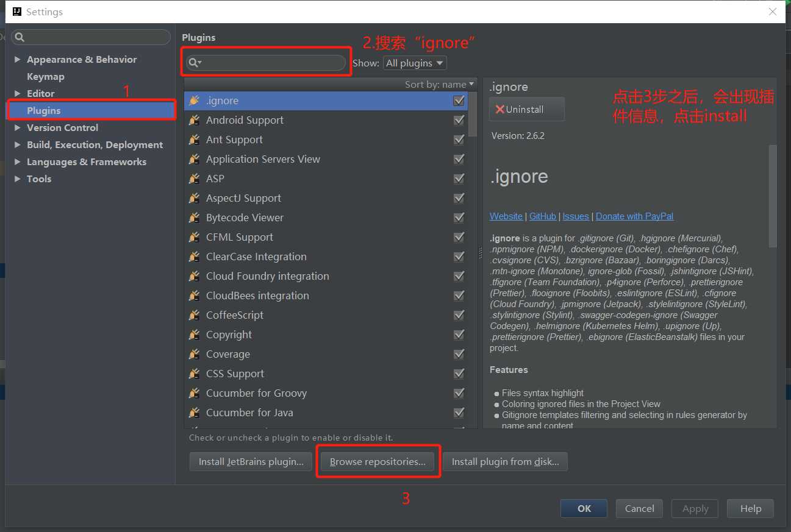Expand the Languages & Frameworks section
Screen dimensions: 791x532
pyautogui.click(x=17, y=161)
